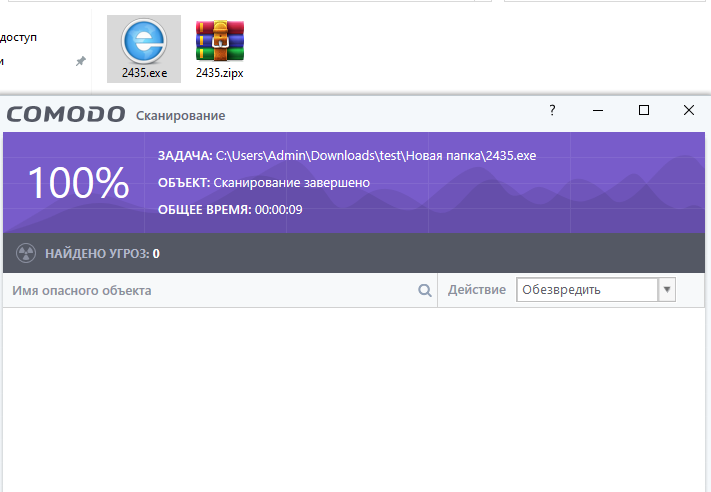This screenshot has height=492, width=711.
Task: Click the НАЙДЕНО УГРОЗ: 0 label
Action: (x=102, y=253)
